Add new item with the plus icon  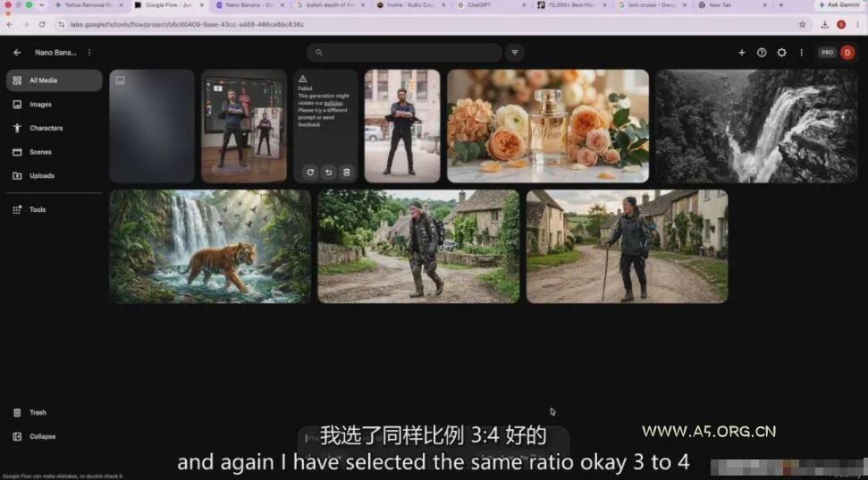click(x=742, y=53)
